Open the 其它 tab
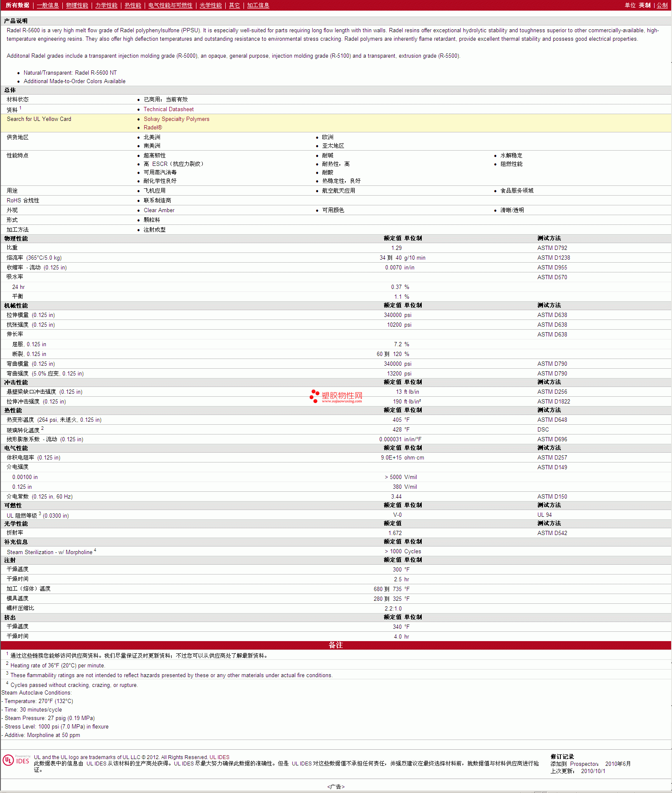Viewport: 672px width, 793px height. click(x=235, y=5)
